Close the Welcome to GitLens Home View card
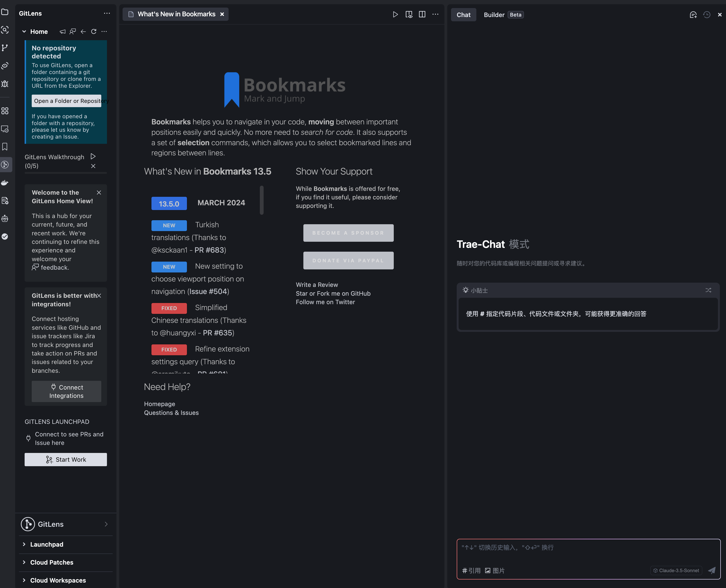 point(99,192)
